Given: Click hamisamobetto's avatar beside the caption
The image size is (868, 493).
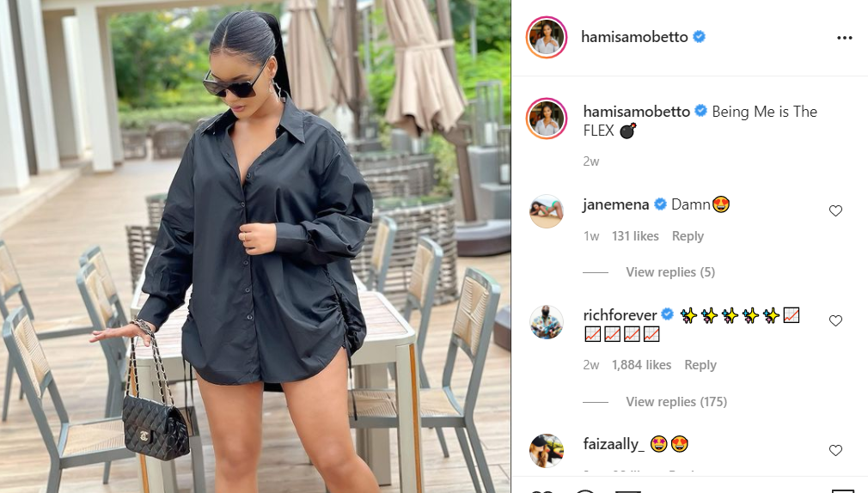Looking at the screenshot, I should (547, 119).
